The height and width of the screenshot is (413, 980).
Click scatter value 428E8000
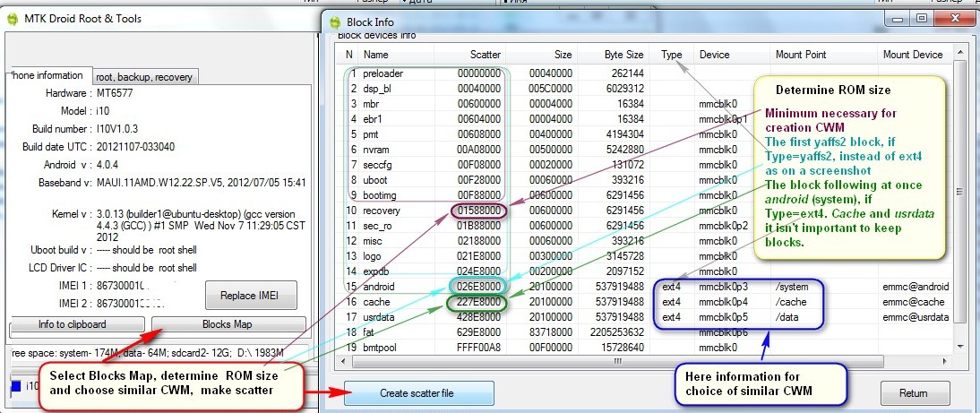(x=478, y=317)
